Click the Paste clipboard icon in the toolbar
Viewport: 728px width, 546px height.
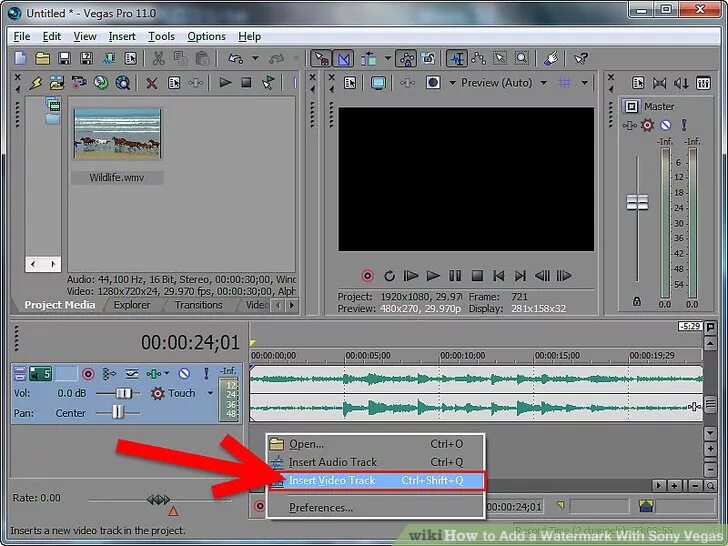(x=202, y=58)
